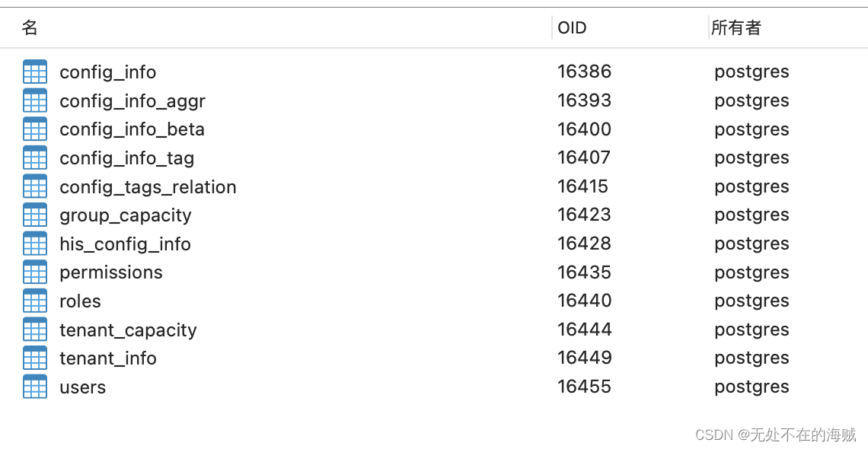Click the postgres owner in users row

(752, 387)
